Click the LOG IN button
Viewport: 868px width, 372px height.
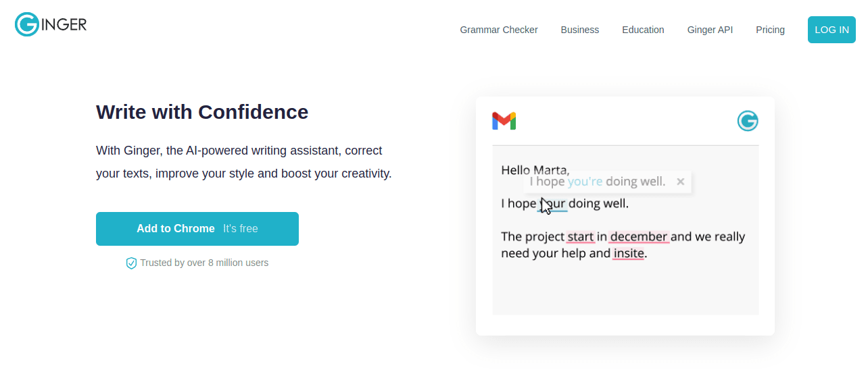tap(831, 30)
